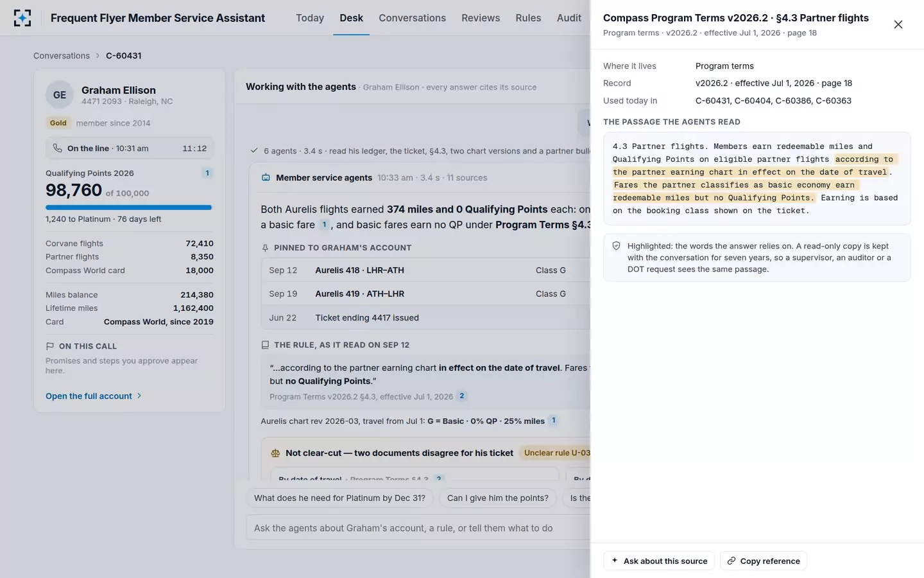This screenshot has width=924, height=578.
Task: Click the agent icon beside Member service agents
Action: click(x=266, y=178)
